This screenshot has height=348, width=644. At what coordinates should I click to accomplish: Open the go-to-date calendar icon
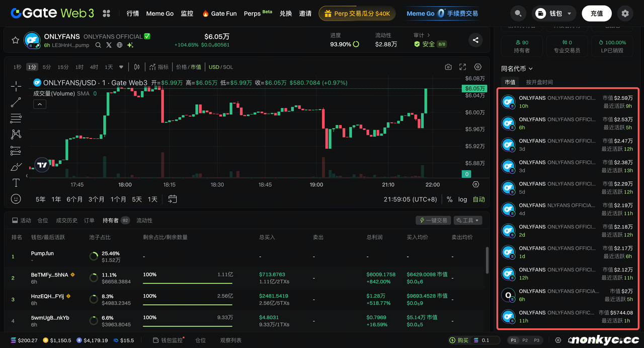173,199
